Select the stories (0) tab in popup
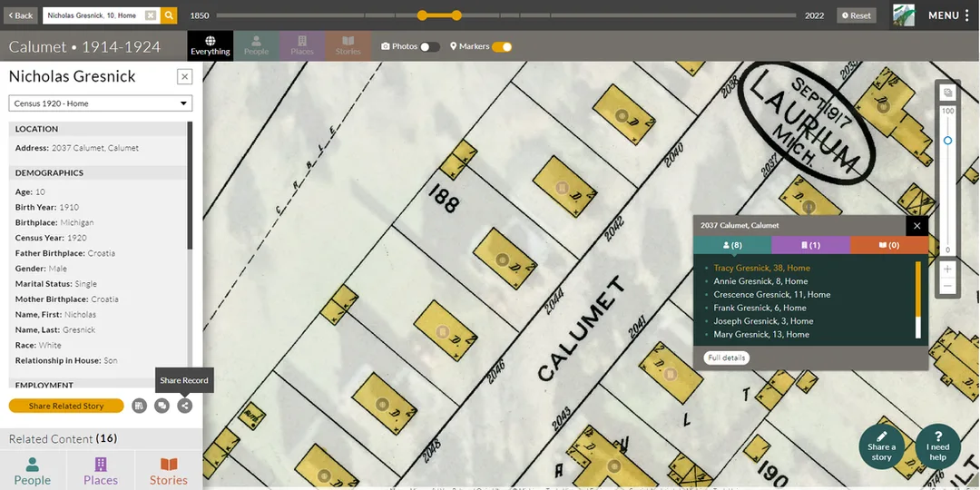Image resolution: width=980 pixels, height=490 pixels. [x=888, y=245]
